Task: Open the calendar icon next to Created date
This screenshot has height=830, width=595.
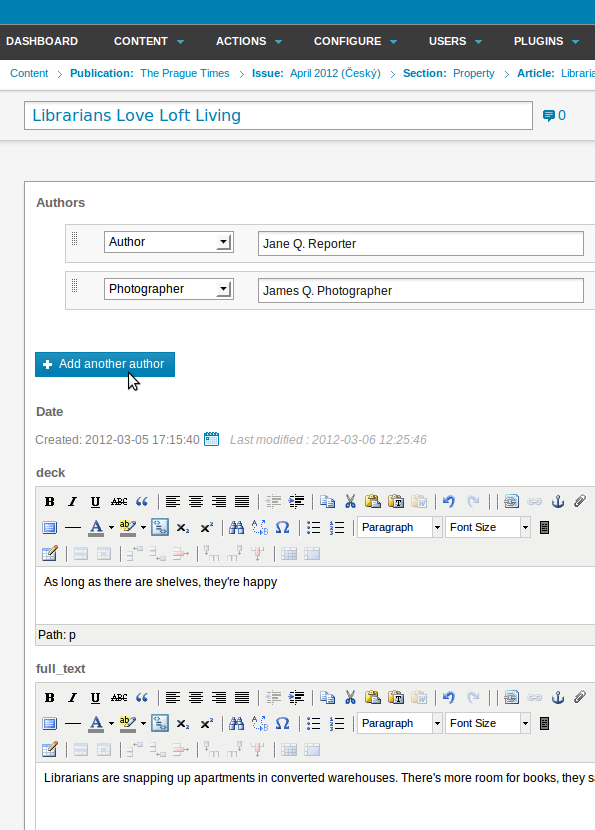Action: [211, 439]
